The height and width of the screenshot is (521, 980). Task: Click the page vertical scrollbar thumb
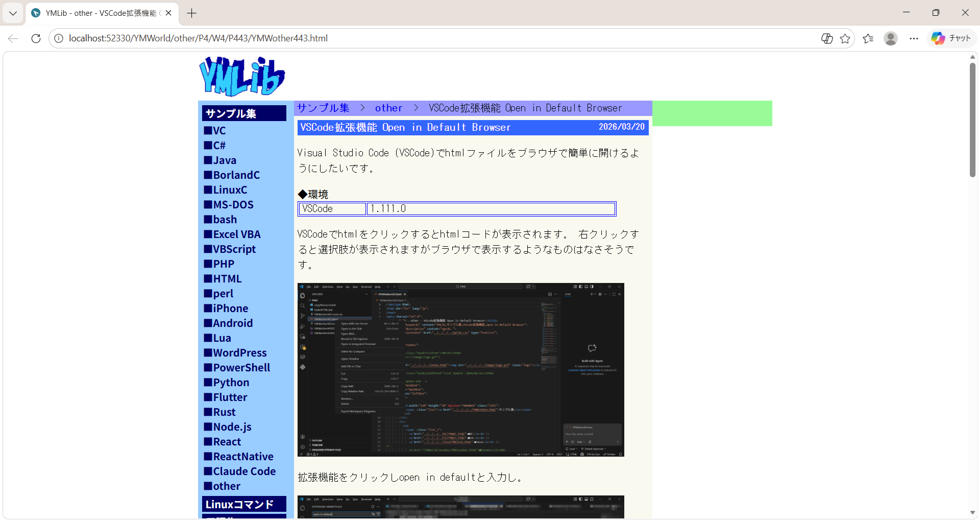click(972, 120)
